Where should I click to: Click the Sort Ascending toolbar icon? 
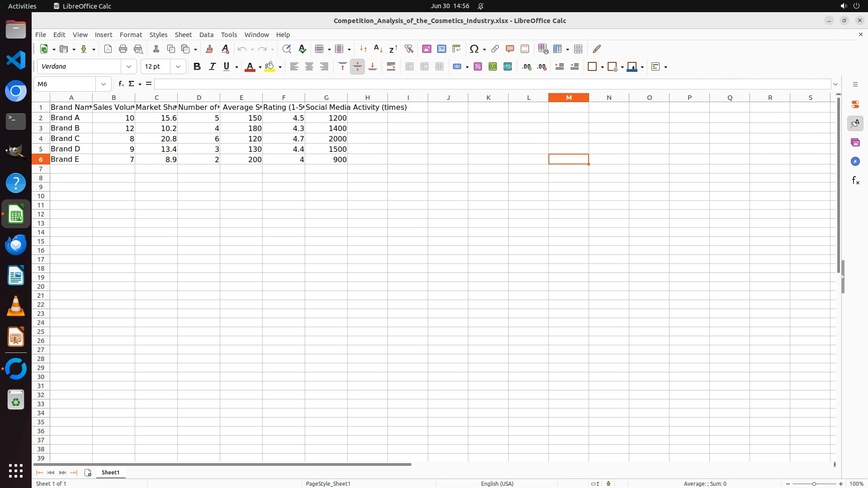[378, 49]
